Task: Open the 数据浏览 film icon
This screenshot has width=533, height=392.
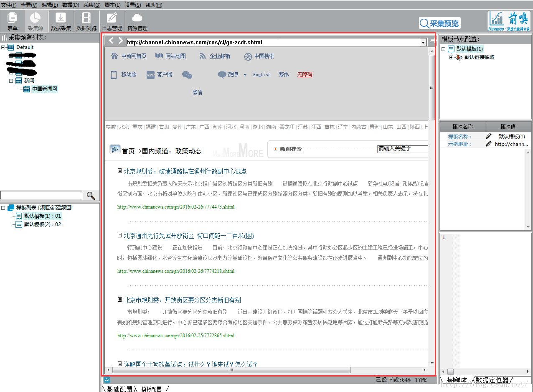Action: [x=86, y=21]
